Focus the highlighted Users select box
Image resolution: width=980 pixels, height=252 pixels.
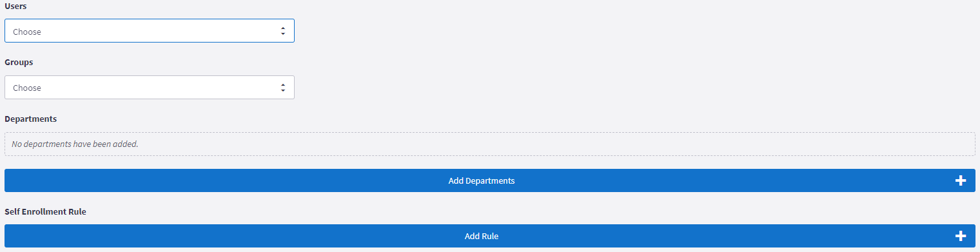click(150, 31)
